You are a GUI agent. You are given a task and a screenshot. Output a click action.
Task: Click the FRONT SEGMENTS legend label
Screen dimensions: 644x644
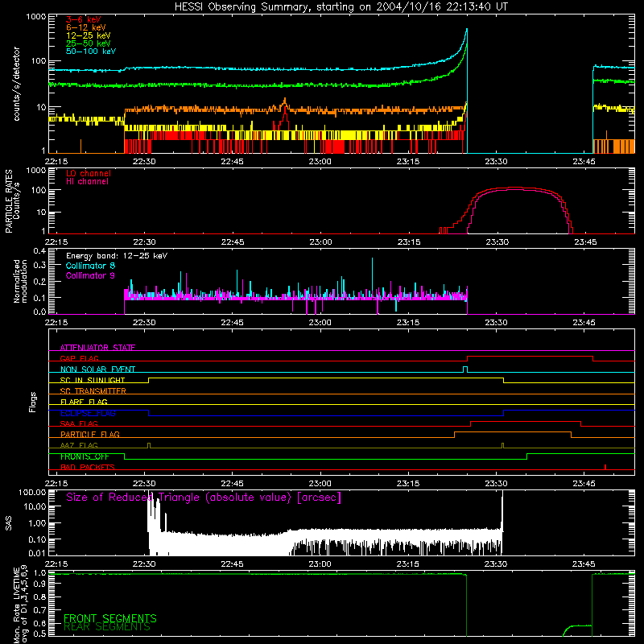pos(110,618)
